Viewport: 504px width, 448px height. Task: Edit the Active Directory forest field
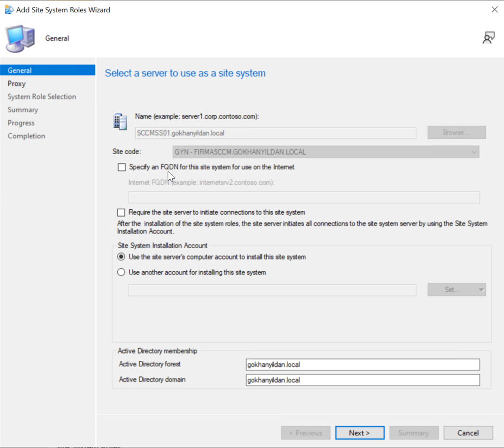[363, 365]
